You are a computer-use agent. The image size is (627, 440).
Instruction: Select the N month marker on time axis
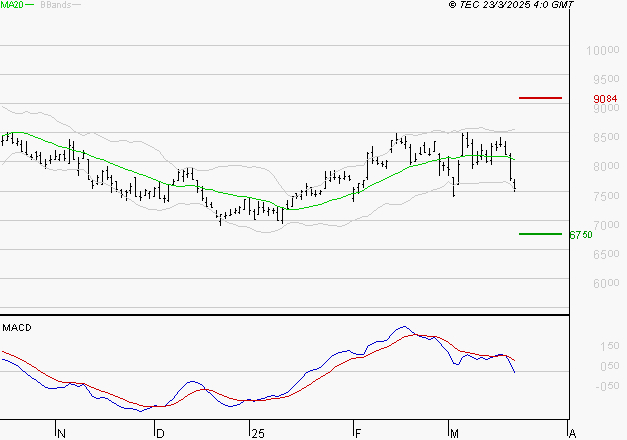tap(61, 433)
